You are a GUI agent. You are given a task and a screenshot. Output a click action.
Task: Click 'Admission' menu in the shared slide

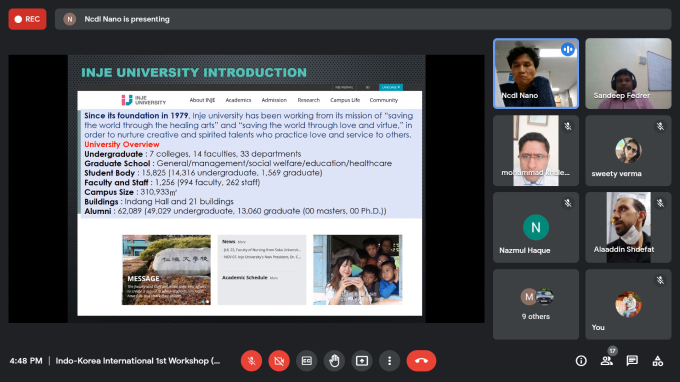274,100
